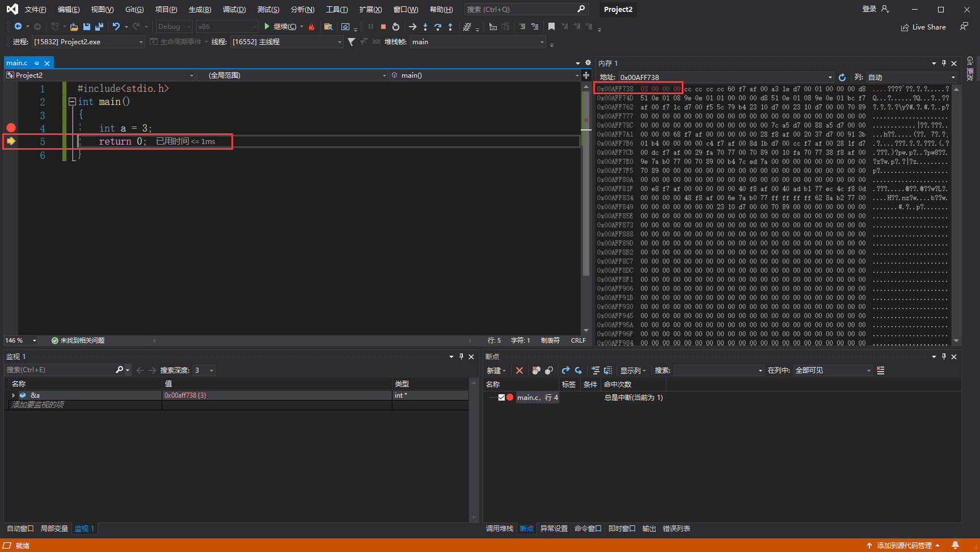Restart the debugging session icon
Screen dimensions: 980x552
tap(396, 27)
